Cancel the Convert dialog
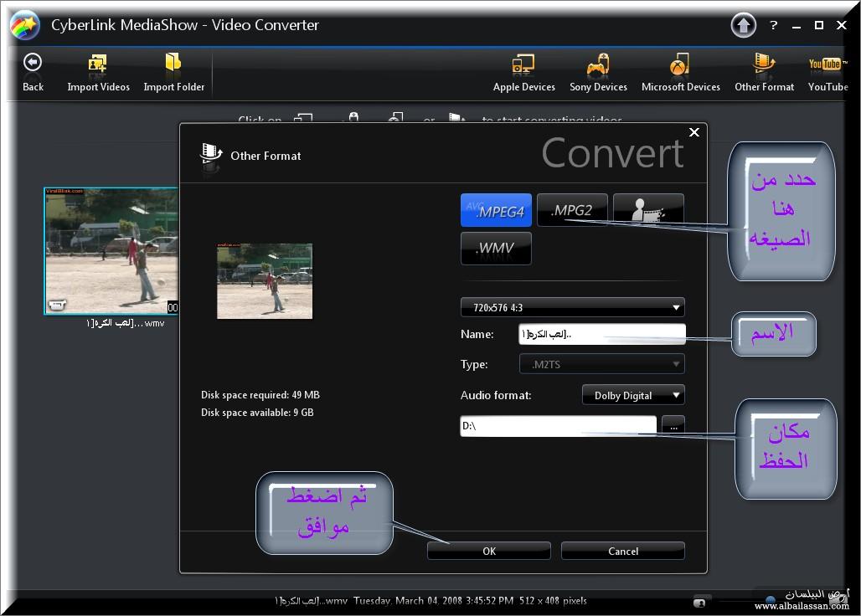Image resolution: width=861 pixels, height=616 pixels. click(x=622, y=551)
